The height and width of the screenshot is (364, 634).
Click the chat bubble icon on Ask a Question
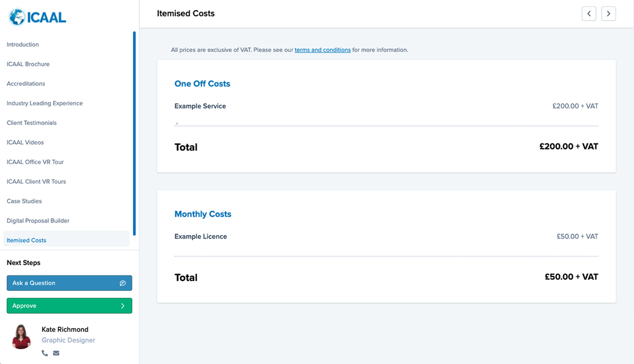coord(123,283)
